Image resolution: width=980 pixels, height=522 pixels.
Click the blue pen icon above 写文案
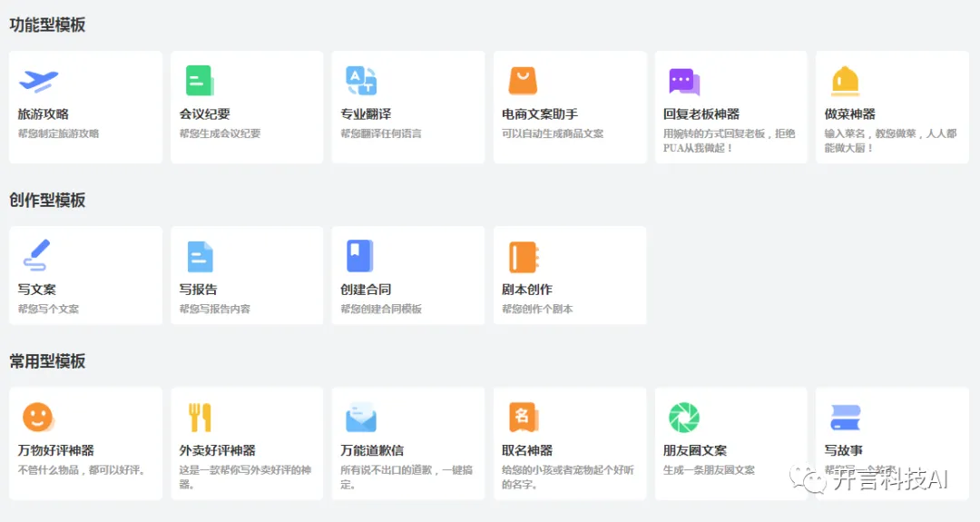pyautogui.click(x=36, y=255)
